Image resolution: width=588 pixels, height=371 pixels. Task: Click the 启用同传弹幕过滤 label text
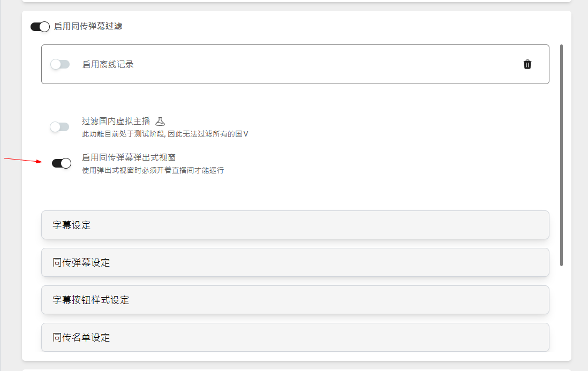88,26
